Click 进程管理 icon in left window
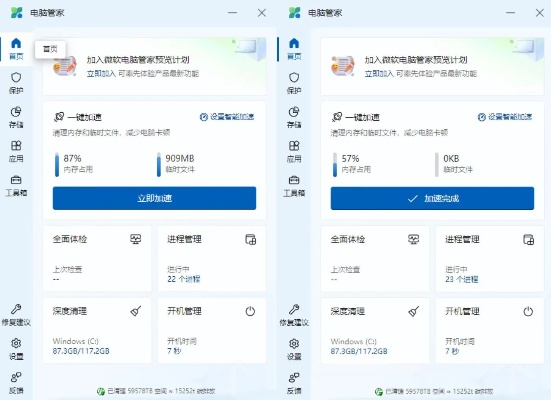The image size is (551, 400). pyautogui.click(x=250, y=239)
